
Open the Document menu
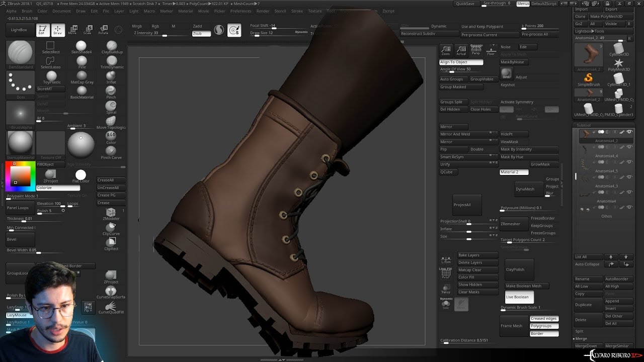point(61,11)
